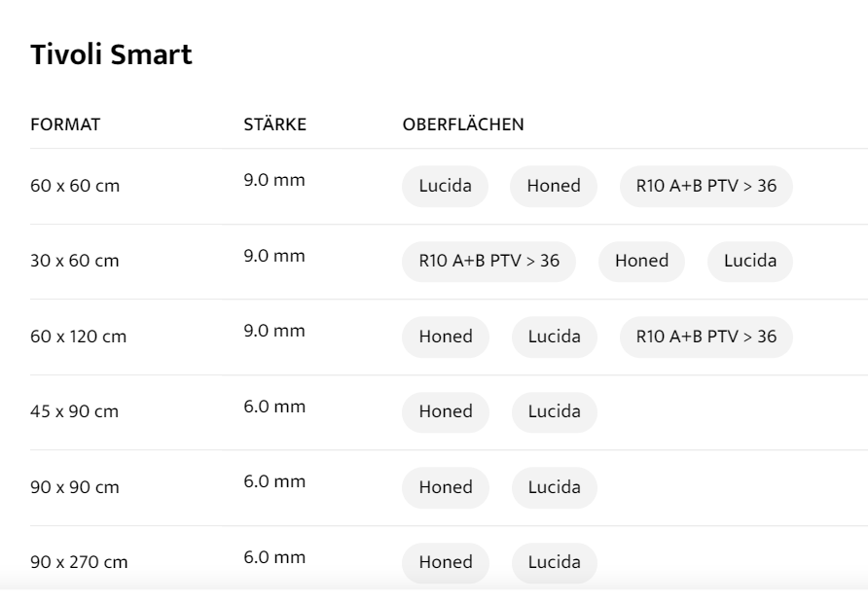
Task: Select Honed chip in 90 x 270 cm row
Action: [x=446, y=562]
